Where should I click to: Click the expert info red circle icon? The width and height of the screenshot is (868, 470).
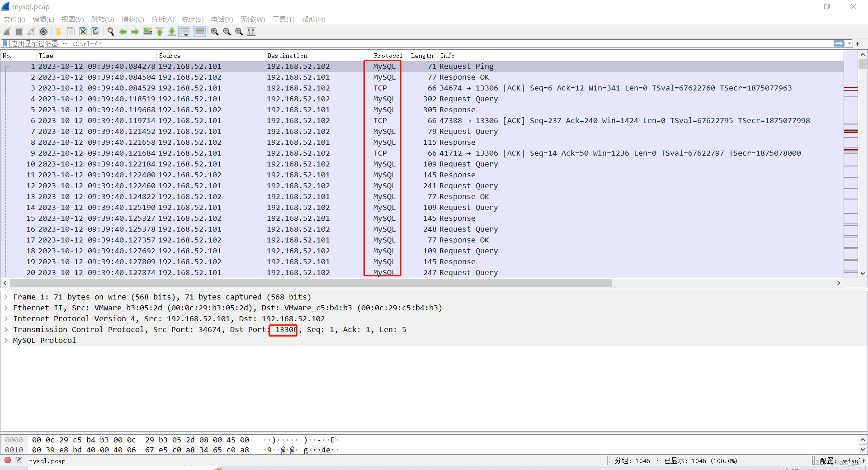pyautogui.click(x=8, y=461)
